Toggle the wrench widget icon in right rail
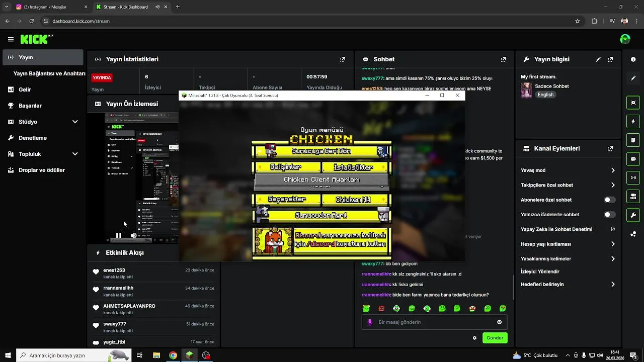Viewport: 644px width, 362px height. [x=633, y=215]
